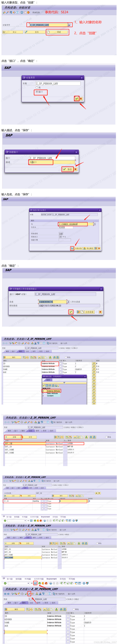Select Static Attribute in the 级别 popup list
The image size is (117, 644).
click(x=52, y=393)
